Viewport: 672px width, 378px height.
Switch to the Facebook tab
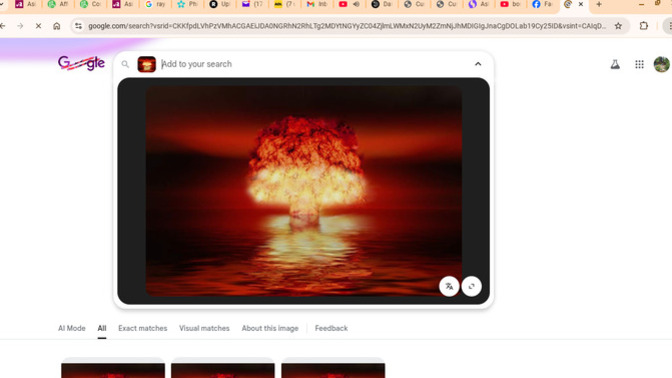coord(542,4)
